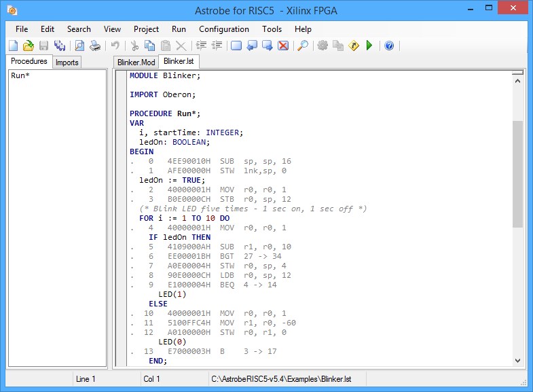Click the close window red X icon

point(283,46)
